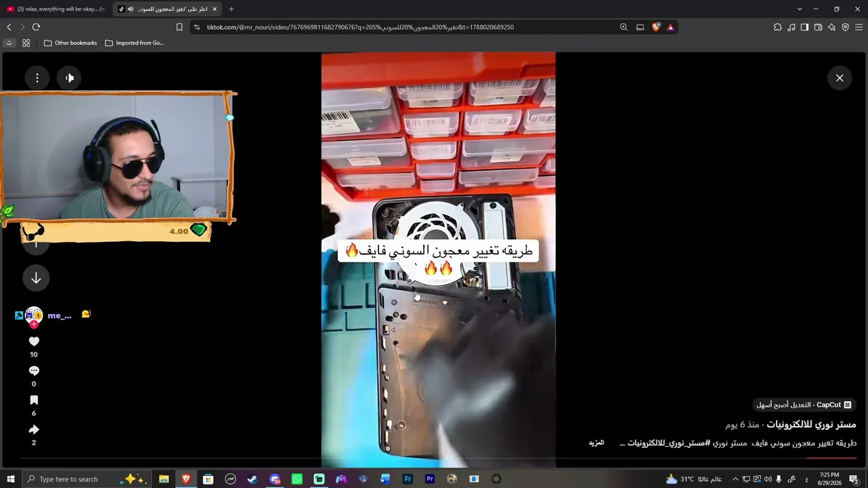The image size is (868, 488).
Task: Open Adobe Premiere Pro from the taskbar
Action: 430,479
